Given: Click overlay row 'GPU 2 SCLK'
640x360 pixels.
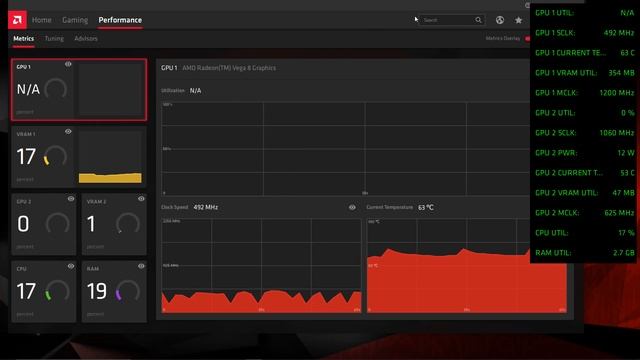Looking at the screenshot, I should click(x=584, y=133).
